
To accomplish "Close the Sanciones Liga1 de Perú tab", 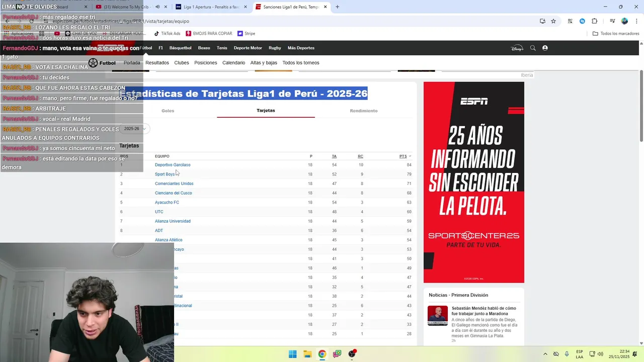I will click(x=326, y=7).
